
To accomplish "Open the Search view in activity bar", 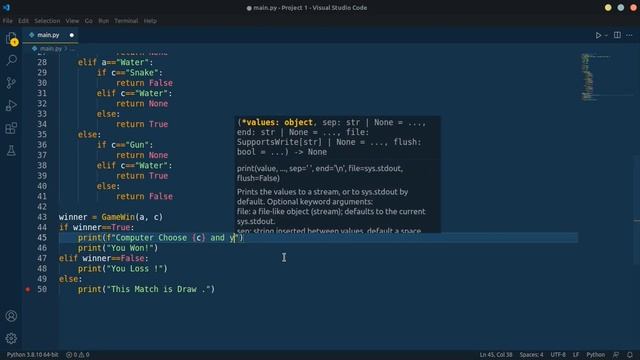I will pyautogui.click(x=11, y=60).
